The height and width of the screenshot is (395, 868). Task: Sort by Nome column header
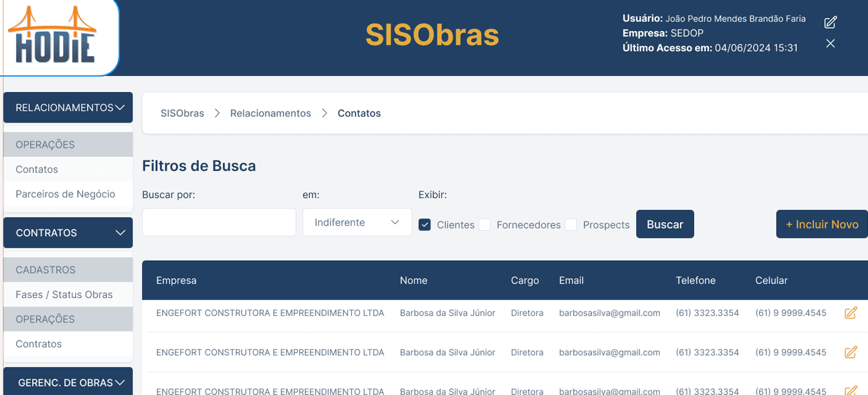pos(414,280)
